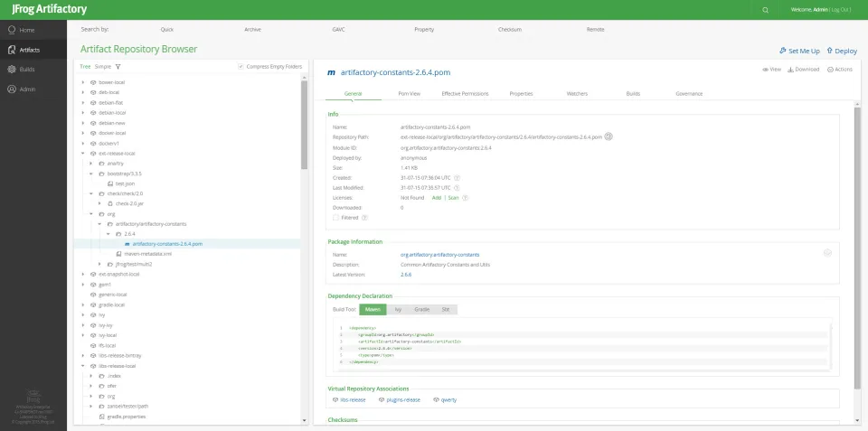Collapse the libs-release-local repository
This screenshot has width=868, height=431.
(83, 366)
